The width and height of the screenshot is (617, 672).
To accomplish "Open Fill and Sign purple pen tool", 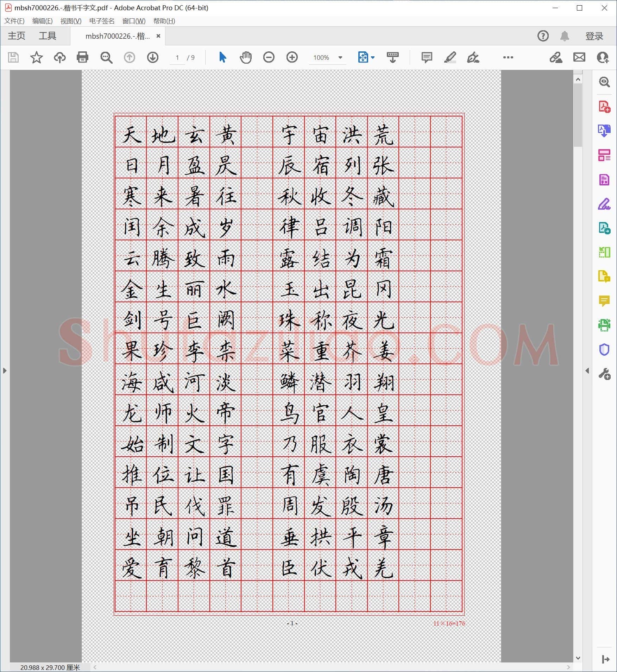I will tap(604, 204).
